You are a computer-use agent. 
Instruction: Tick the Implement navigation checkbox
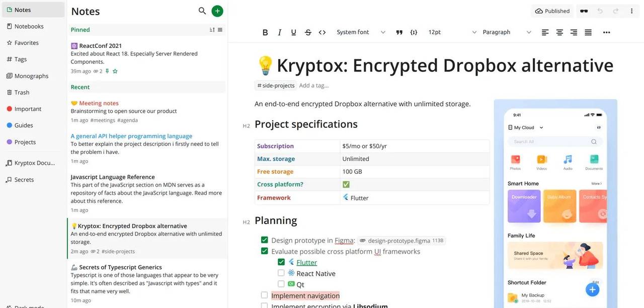click(265, 295)
